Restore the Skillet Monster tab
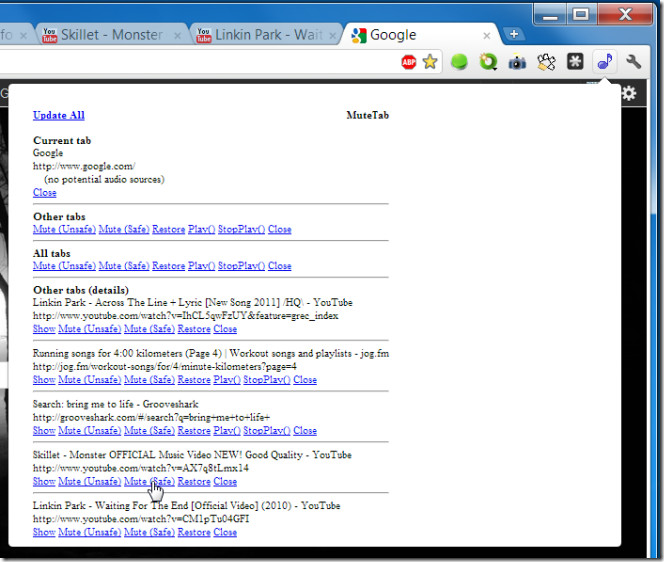The image size is (664, 562). [x=194, y=482]
